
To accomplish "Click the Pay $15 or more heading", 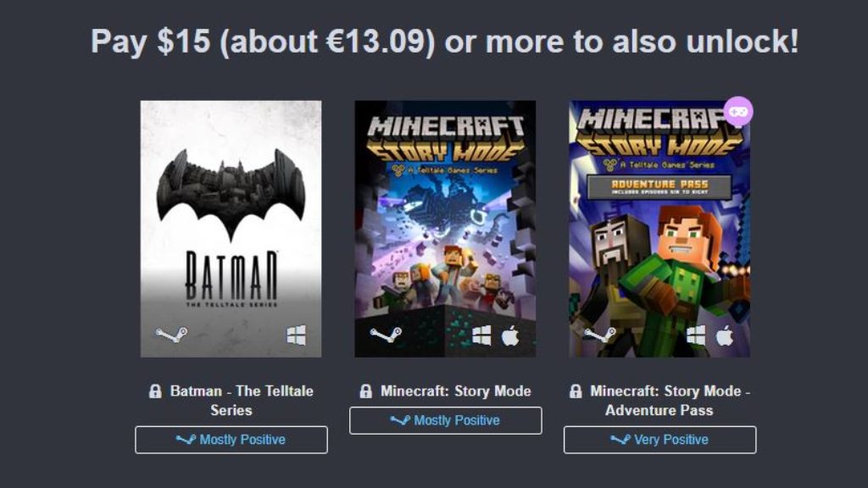I will coord(444,42).
